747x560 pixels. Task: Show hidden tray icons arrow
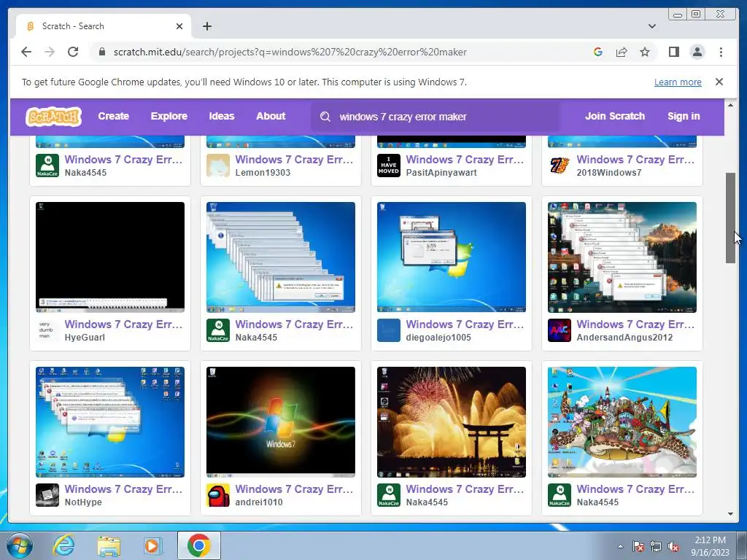(620, 547)
